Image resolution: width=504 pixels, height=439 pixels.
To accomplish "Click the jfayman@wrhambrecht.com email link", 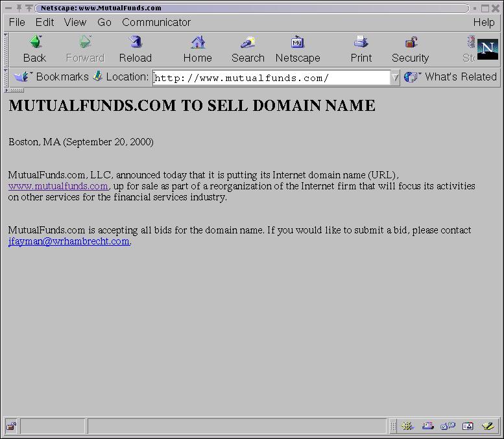I will tap(69, 241).
